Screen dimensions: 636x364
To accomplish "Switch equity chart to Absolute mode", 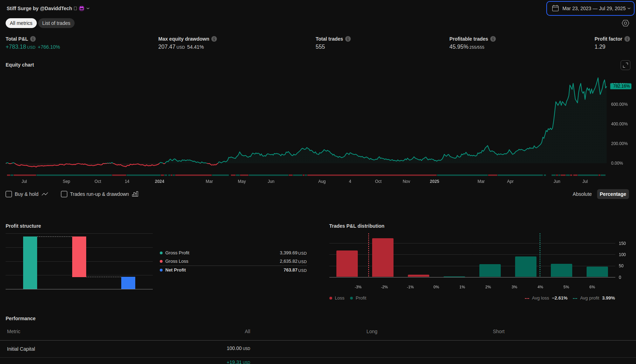I will tap(582, 194).
